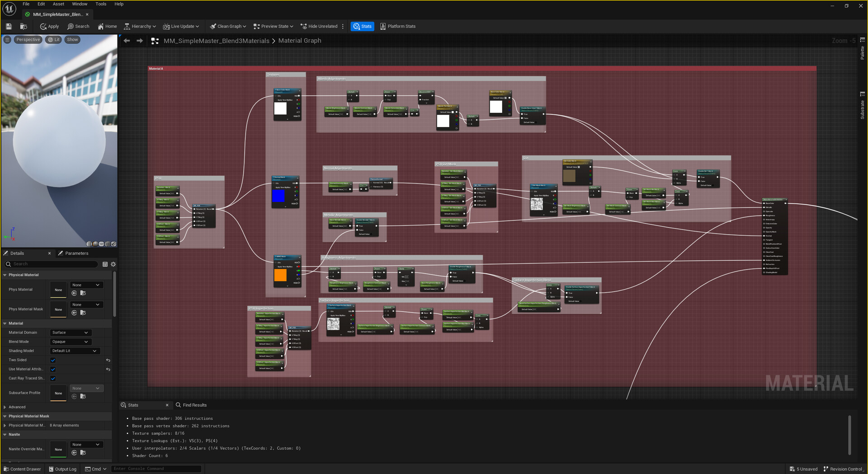Expand the Advanced section
Screen dimensions: 868x474
(x=5, y=407)
